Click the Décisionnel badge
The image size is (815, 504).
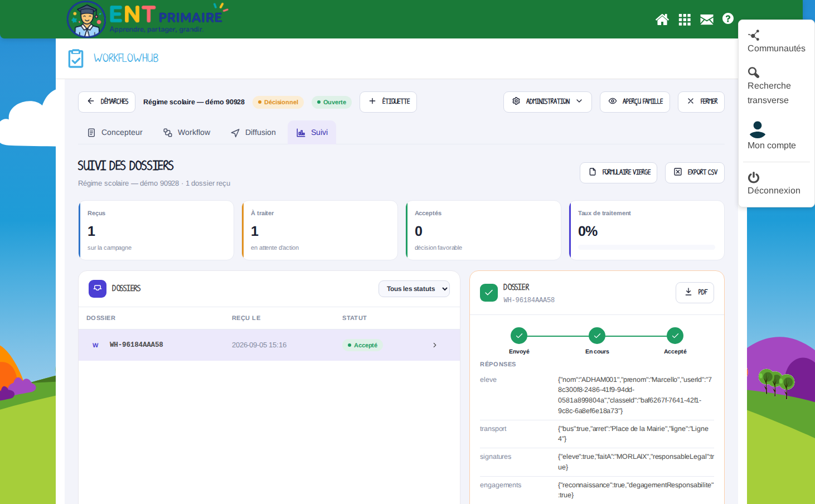pos(278,102)
